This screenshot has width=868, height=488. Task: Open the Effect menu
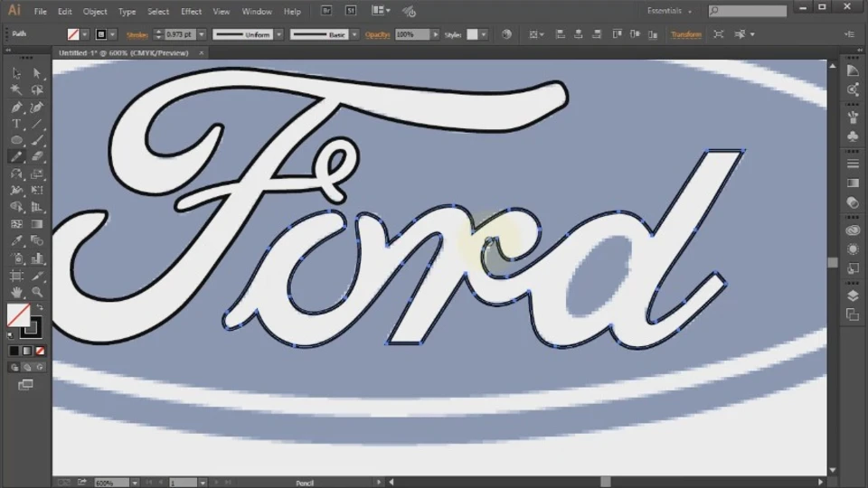[191, 11]
